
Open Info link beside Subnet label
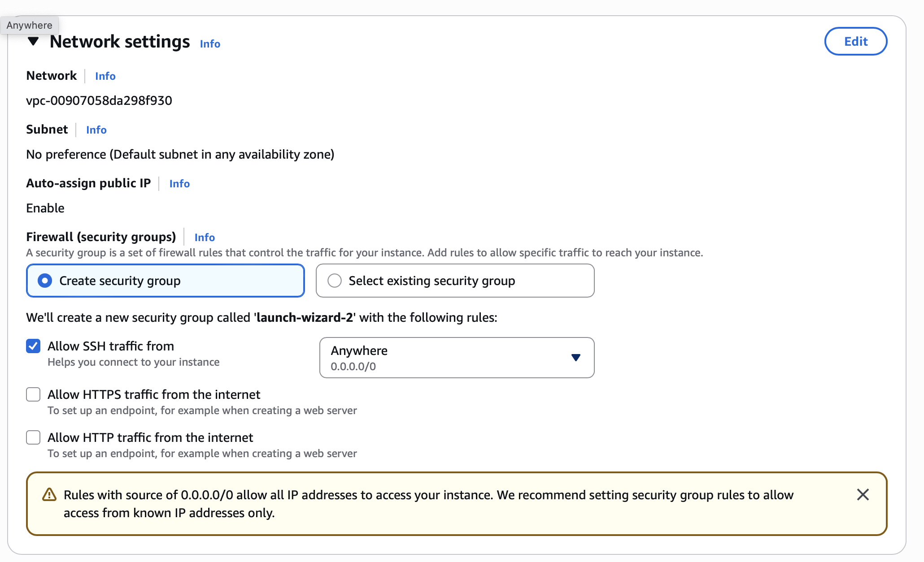[x=96, y=130]
